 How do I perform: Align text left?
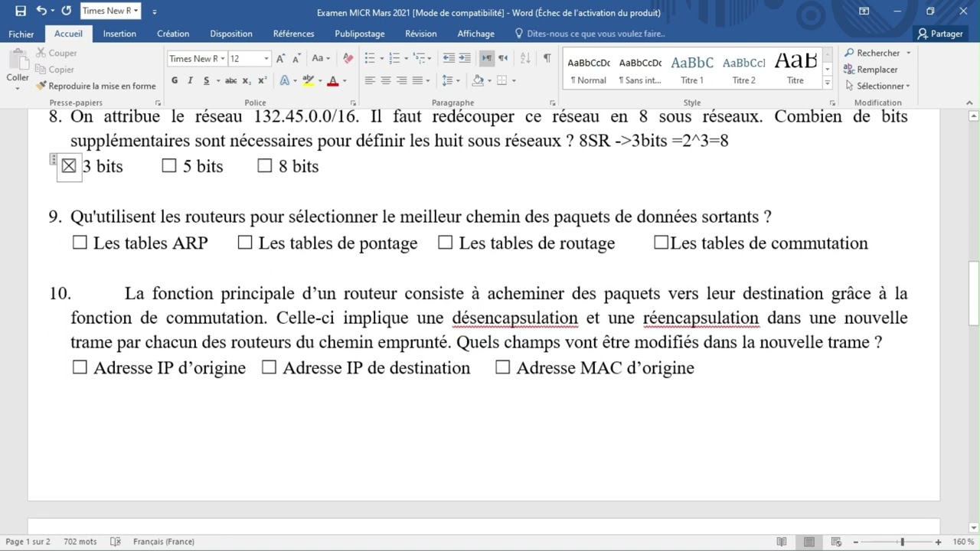click(x=370, y=80)
